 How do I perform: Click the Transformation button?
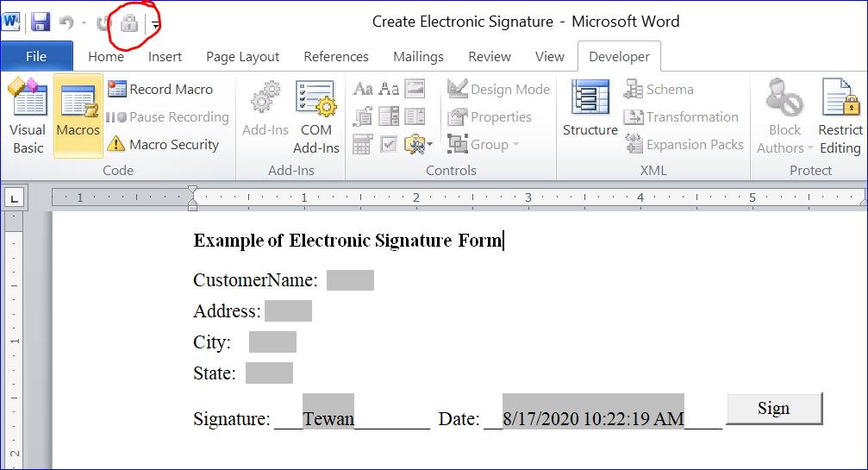(681, 116)
